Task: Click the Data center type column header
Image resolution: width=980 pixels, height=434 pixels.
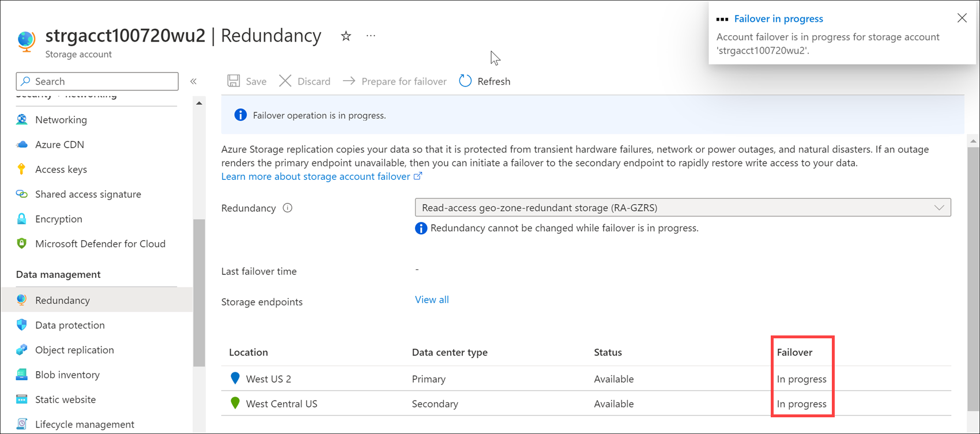Action: 450,352
